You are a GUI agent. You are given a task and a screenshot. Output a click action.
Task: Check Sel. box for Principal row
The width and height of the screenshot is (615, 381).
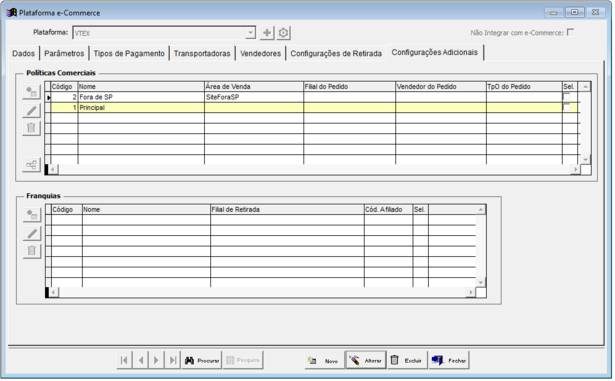(567, 107)
